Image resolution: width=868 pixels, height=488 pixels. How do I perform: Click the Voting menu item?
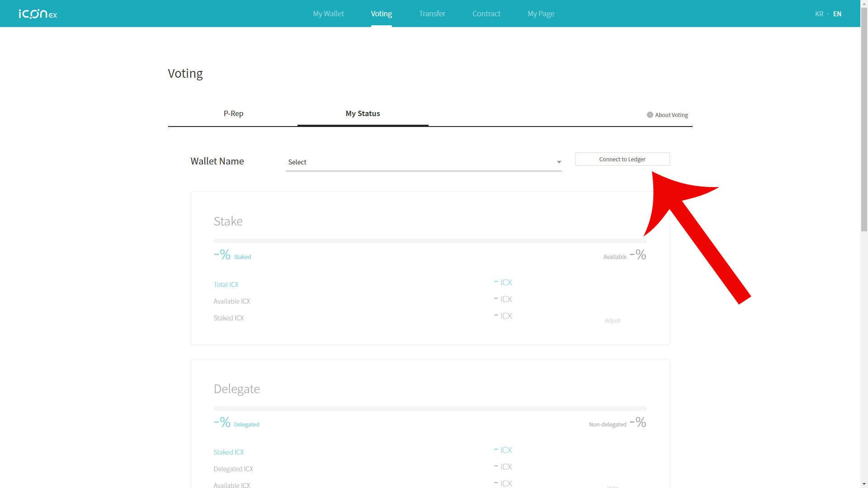tap(381, 14)
